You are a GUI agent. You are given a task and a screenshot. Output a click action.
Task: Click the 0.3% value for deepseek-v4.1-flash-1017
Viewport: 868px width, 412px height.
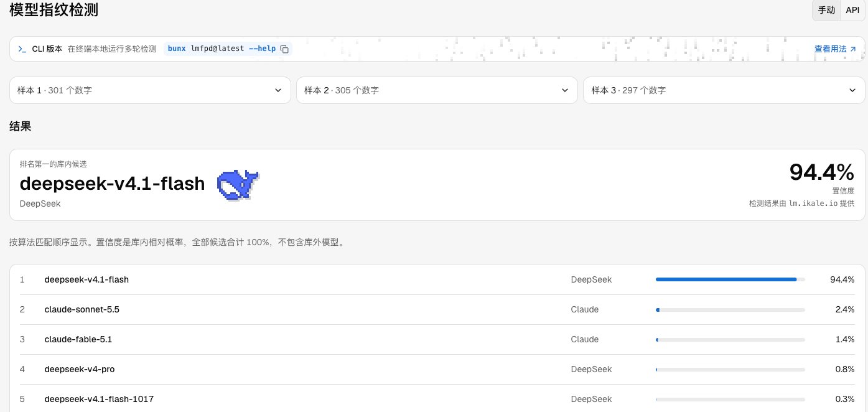point(845,399)
